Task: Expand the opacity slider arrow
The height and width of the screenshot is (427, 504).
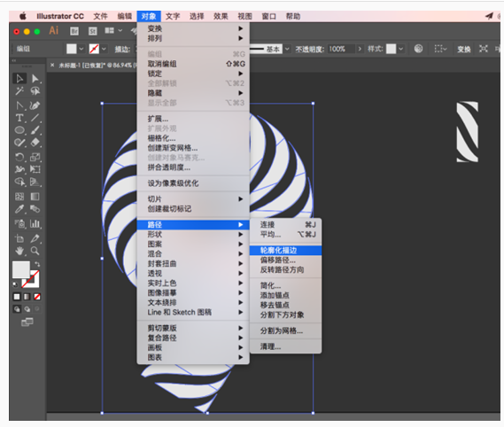Action: [x=360, y=49]
